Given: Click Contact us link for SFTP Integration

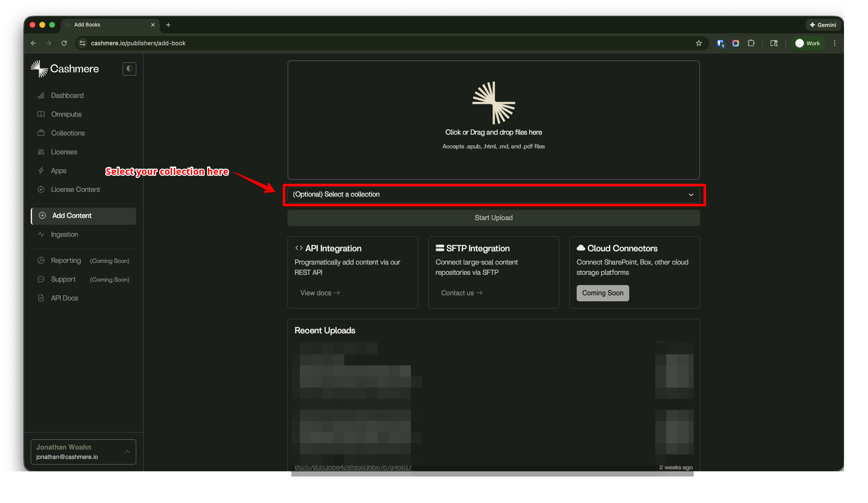Looking at the screenshot, I should [462, 293].
